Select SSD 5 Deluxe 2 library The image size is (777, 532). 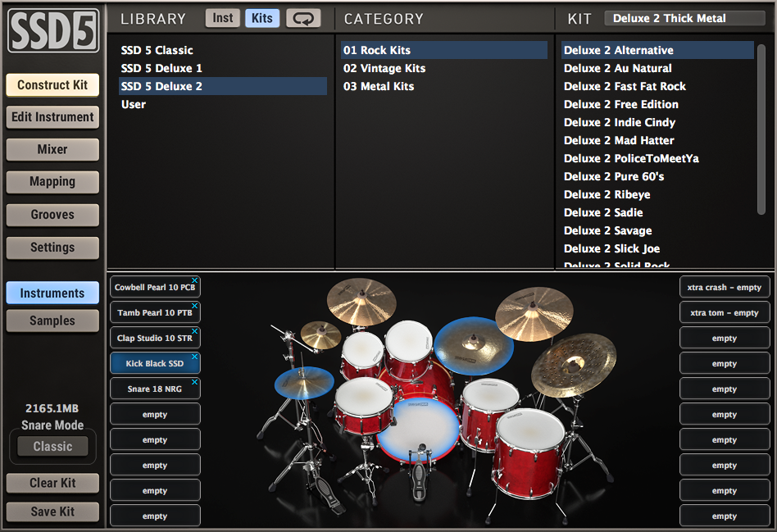click(x=222, y=86)
